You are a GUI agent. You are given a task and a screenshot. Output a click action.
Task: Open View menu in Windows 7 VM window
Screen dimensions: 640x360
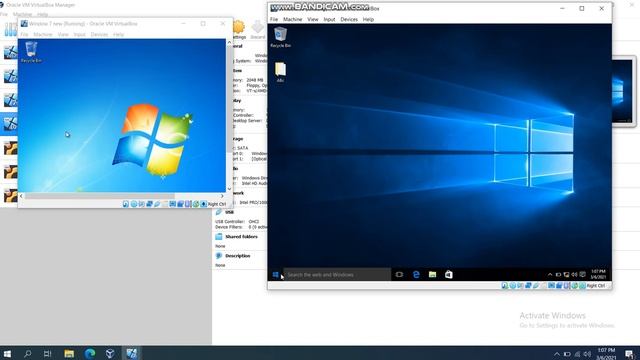63,35
